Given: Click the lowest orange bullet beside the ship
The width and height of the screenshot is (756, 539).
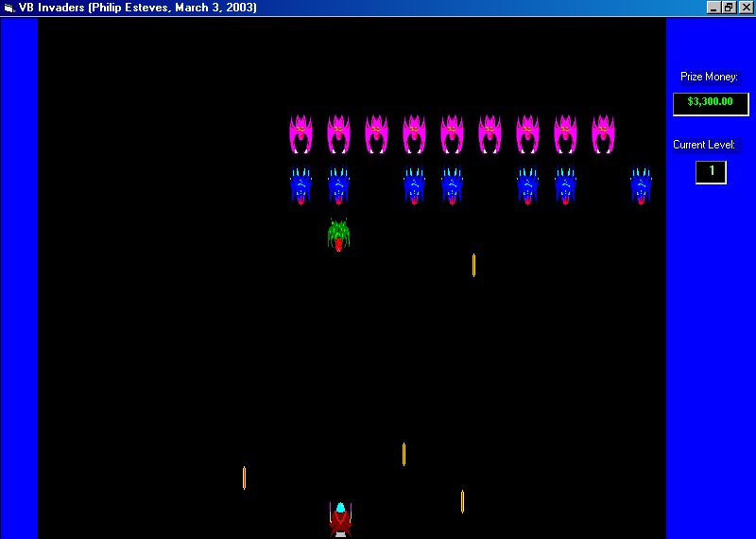Looking at the screenshot, I should tap(462, 501).
